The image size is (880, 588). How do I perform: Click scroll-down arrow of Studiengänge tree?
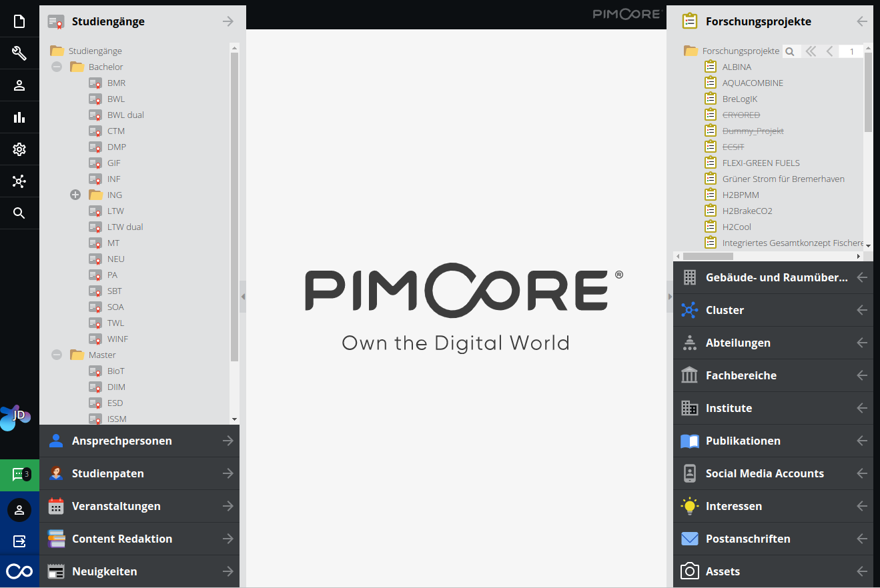(234, 419)
